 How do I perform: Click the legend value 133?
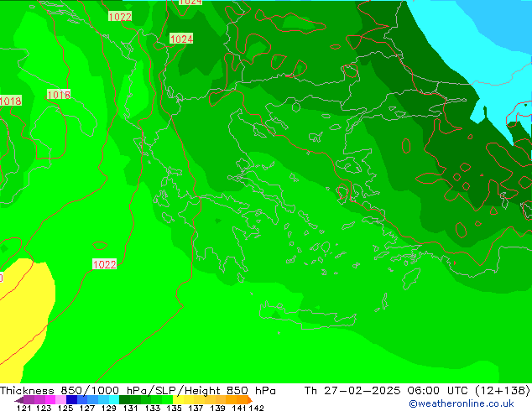pos(153,408)
